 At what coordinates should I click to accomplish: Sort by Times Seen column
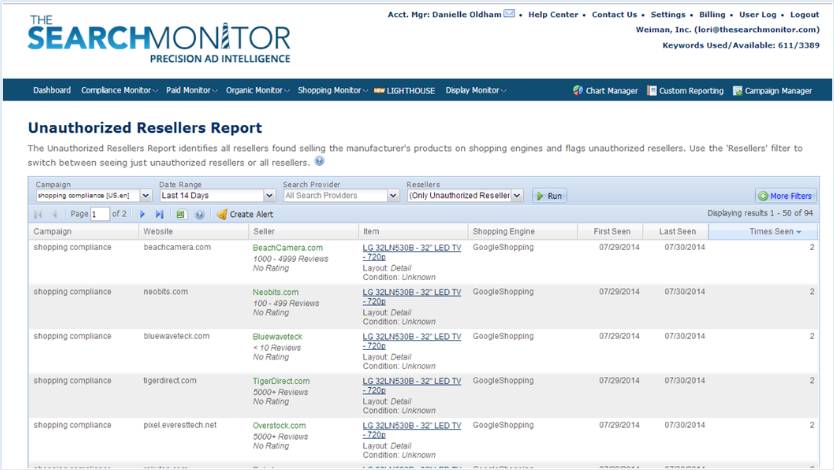click(x=763, y=231)
